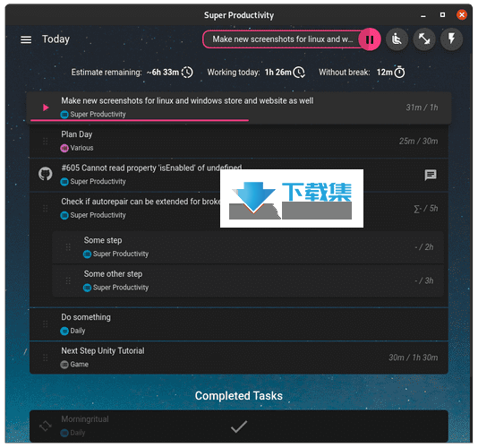Open the lightning bolt quick action
The height and width of the screenshot is (448, 478).
(451, 39)
